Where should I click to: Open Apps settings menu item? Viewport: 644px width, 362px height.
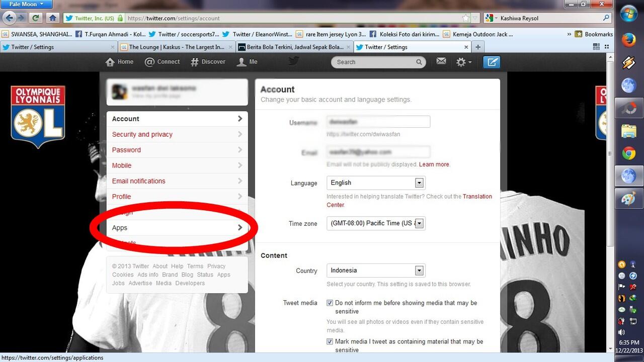(177, 228)
